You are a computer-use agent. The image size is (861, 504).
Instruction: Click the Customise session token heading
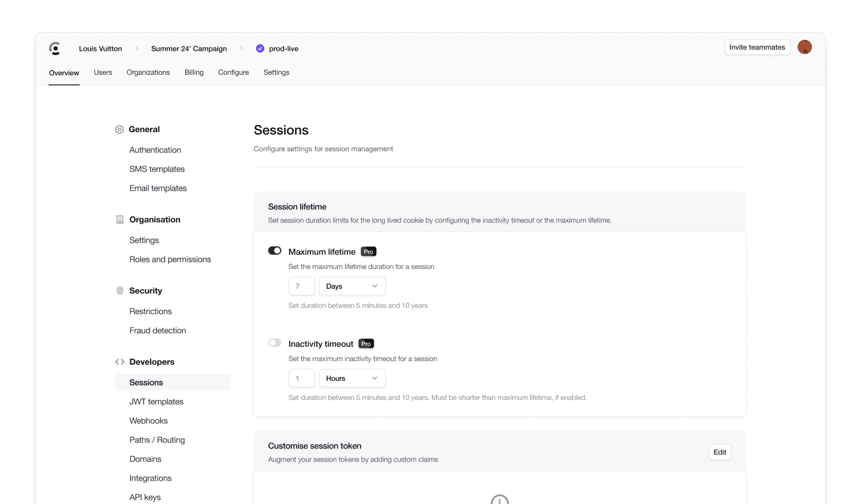[x=315, y=446]
